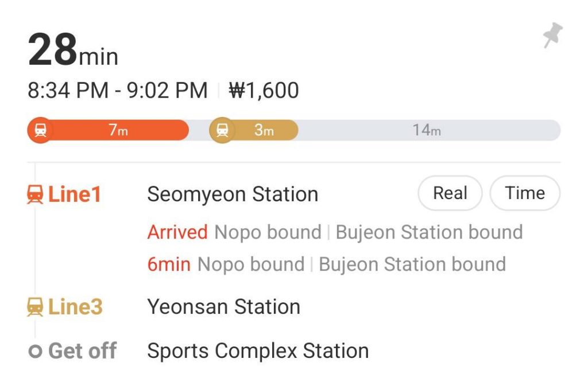Tap the 28min total duration heading
The image size is (588, 378).
point(73,52)
